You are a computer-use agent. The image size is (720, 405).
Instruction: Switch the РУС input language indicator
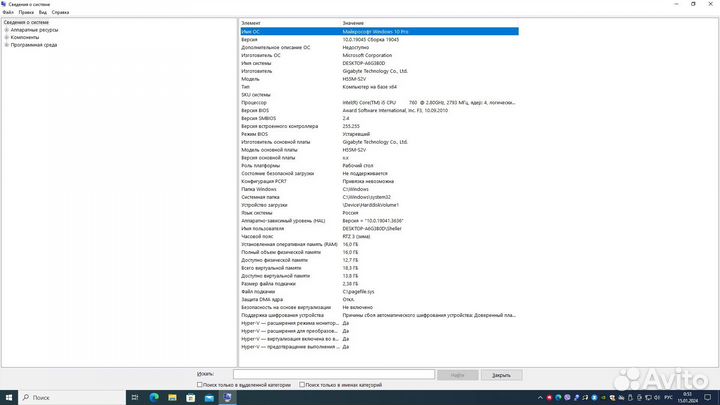point(668,398)
